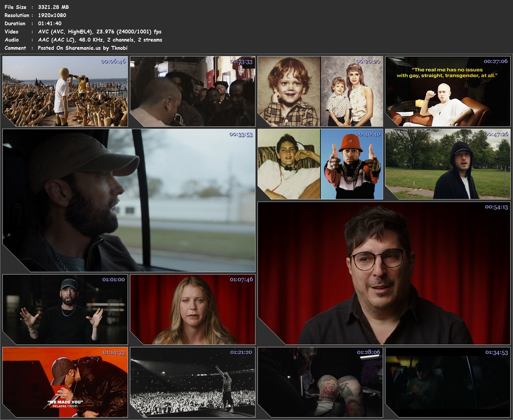513x420 pixels.
Task: Click the comment "Posted On Sharemania.us by Tknobi"
Action: pyautogui.click(x=83, y=48)
